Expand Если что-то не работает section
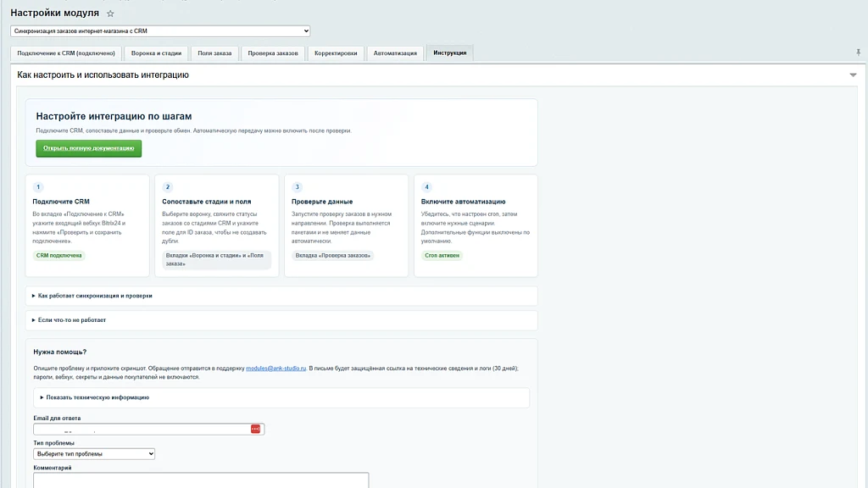The height and width of the screenshot is (488, 868). 281,320
